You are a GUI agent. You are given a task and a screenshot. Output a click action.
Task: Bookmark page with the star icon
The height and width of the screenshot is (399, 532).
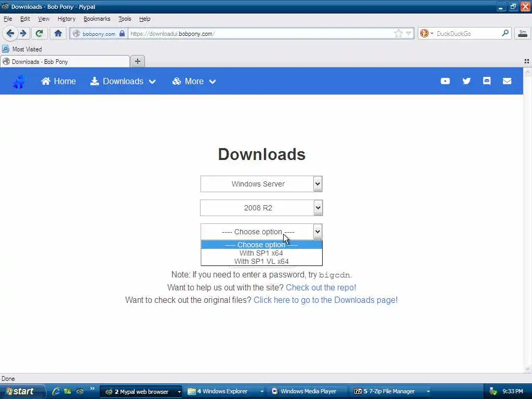pyautogui.click(x=398, y=33)
